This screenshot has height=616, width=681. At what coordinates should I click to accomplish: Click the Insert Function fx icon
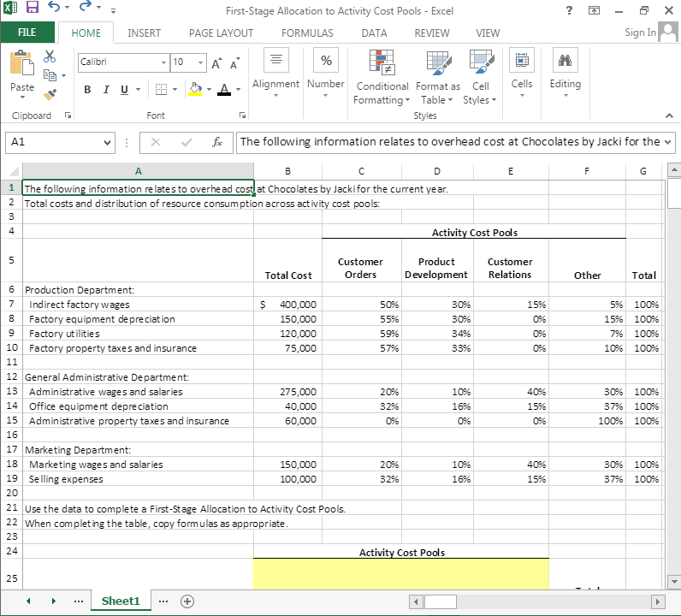pos(217,142)
